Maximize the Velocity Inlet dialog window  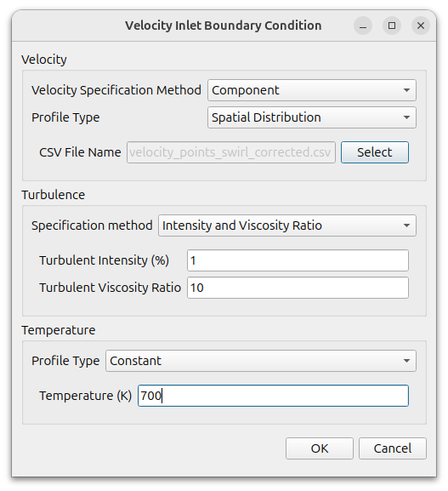[392, 26]
